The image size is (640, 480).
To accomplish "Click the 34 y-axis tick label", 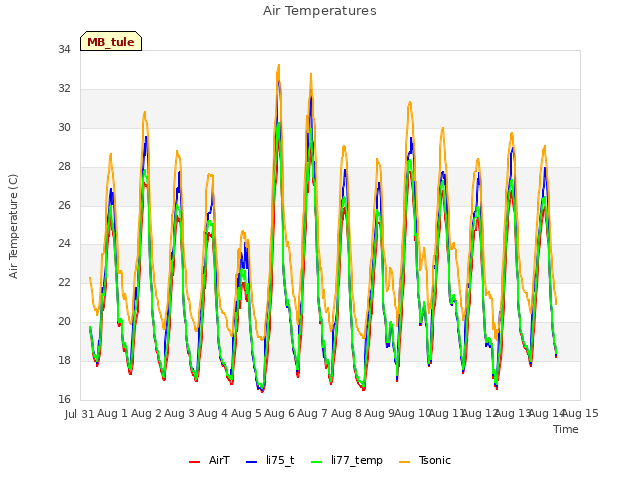I will click(64, 49).
